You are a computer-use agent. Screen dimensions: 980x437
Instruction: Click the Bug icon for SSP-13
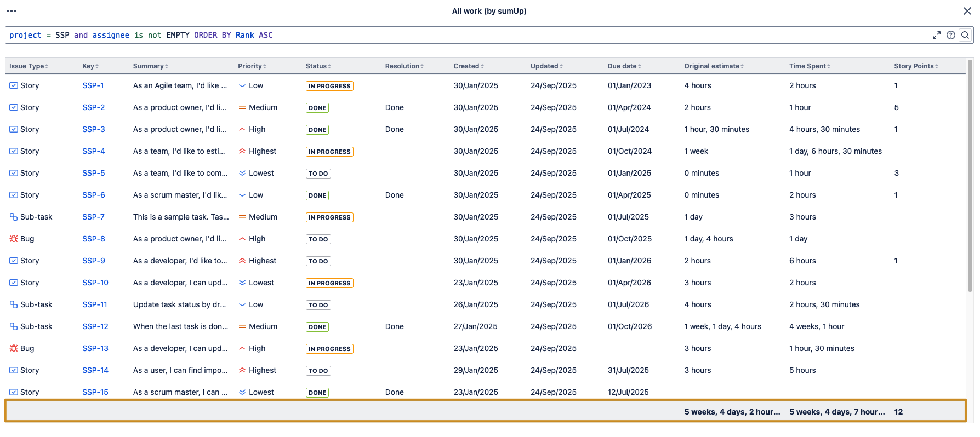click(x=14, y=348)
